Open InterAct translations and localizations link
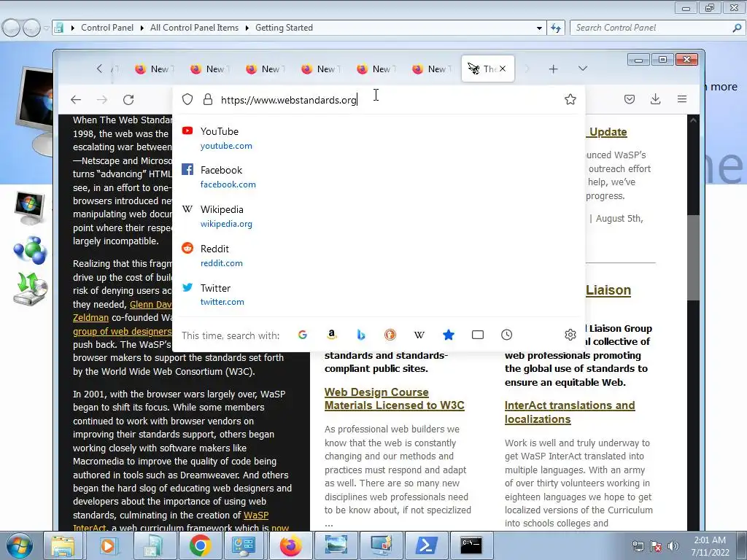This screenshot has width=747, height=560. (569, 412)
